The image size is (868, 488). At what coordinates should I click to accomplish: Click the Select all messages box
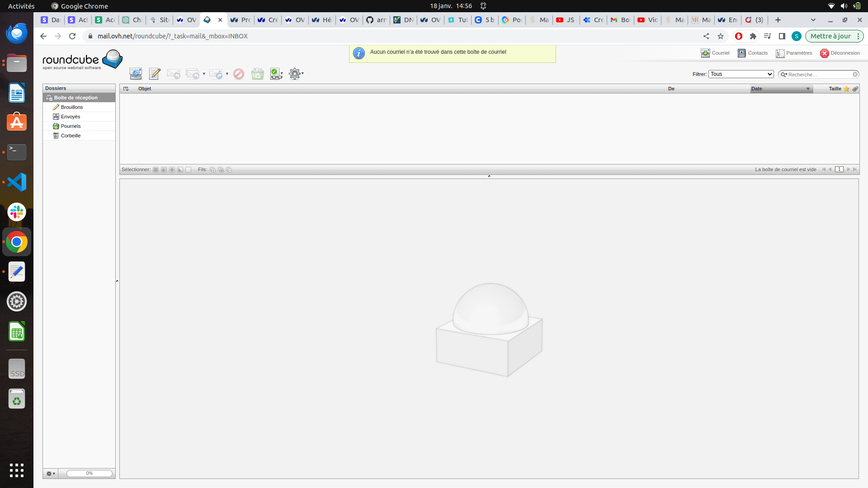click(x=156, y=170)
